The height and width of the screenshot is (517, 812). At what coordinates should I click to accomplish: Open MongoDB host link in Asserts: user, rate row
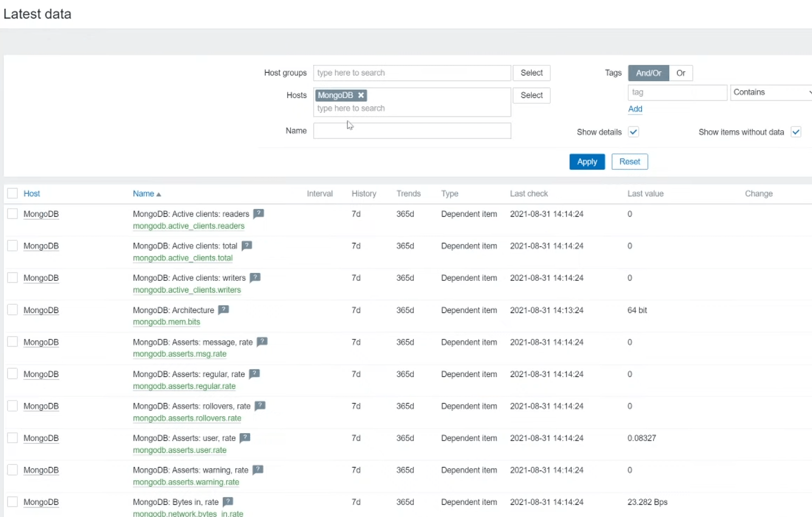point(41,438)
